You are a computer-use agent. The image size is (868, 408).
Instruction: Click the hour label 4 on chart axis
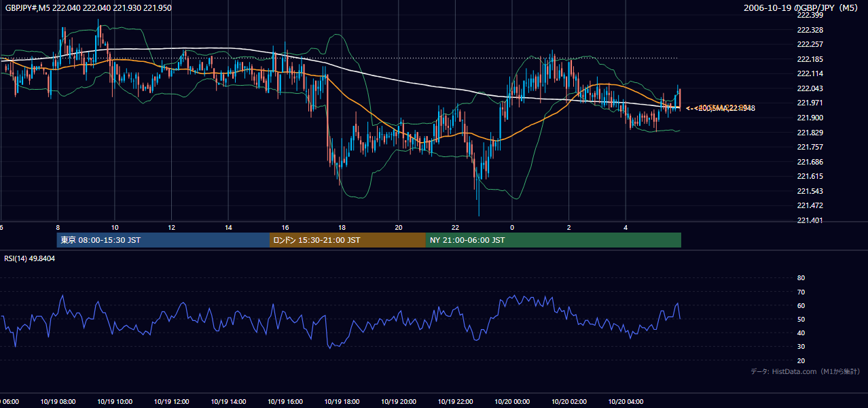click(x=626, y=227)
